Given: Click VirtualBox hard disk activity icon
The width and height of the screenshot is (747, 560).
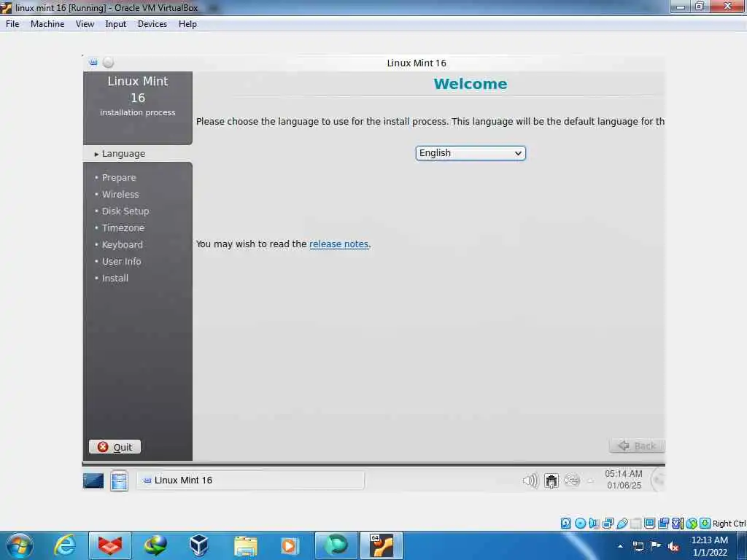Looking at the screenshot, I should [565, 524].
